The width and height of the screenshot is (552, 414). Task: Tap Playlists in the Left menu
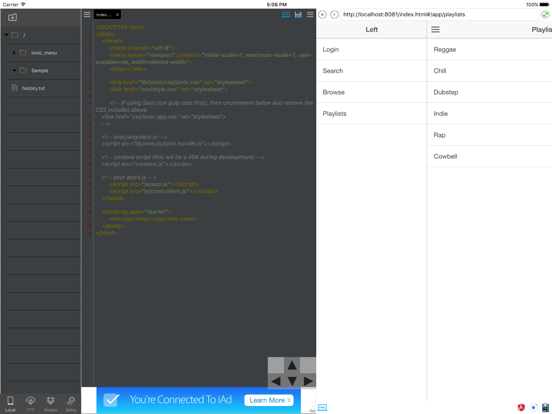click(371, 114)
